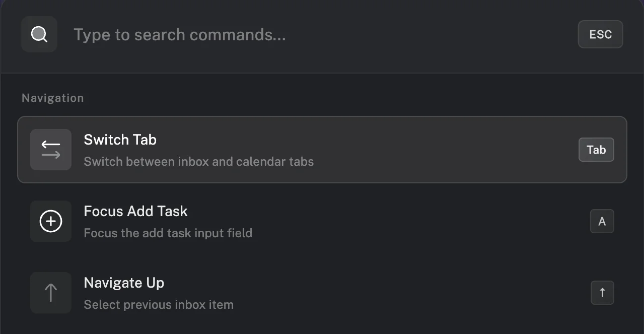
Task: Select the Switch Tab command title text
Action: [120, 140]
